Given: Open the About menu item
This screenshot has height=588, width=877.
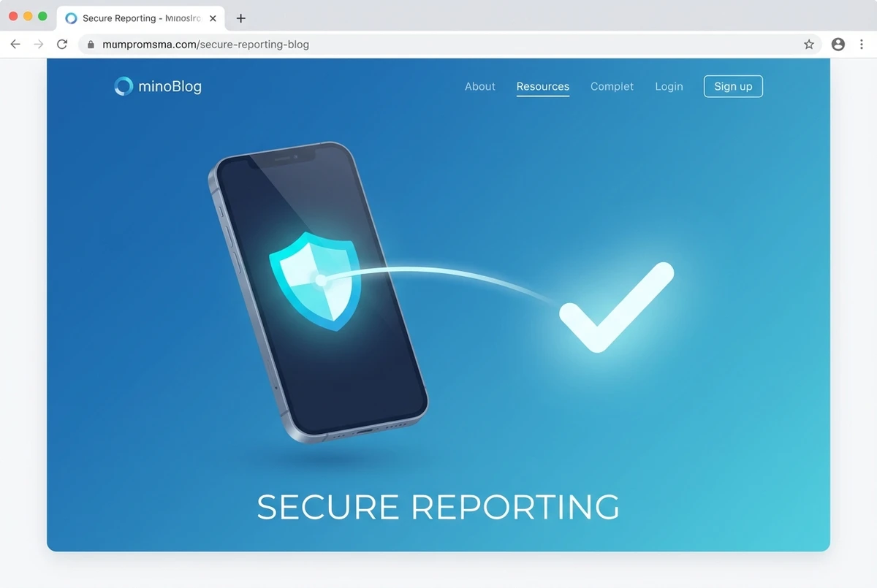Looking at the screenshot, I should 479,86.
